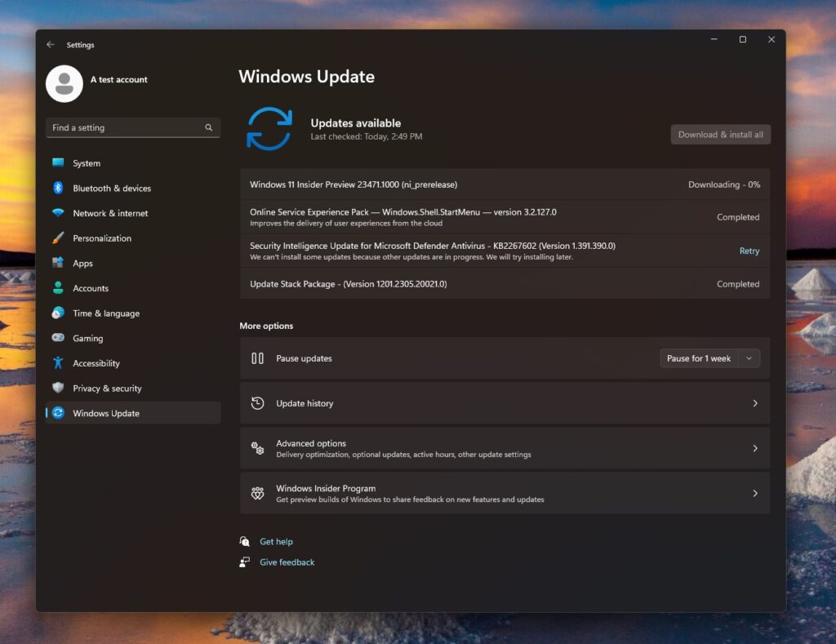This screenshot has width=836, height=644.
Task: Select the System icon in sidebar
Action: click(57, 163)
